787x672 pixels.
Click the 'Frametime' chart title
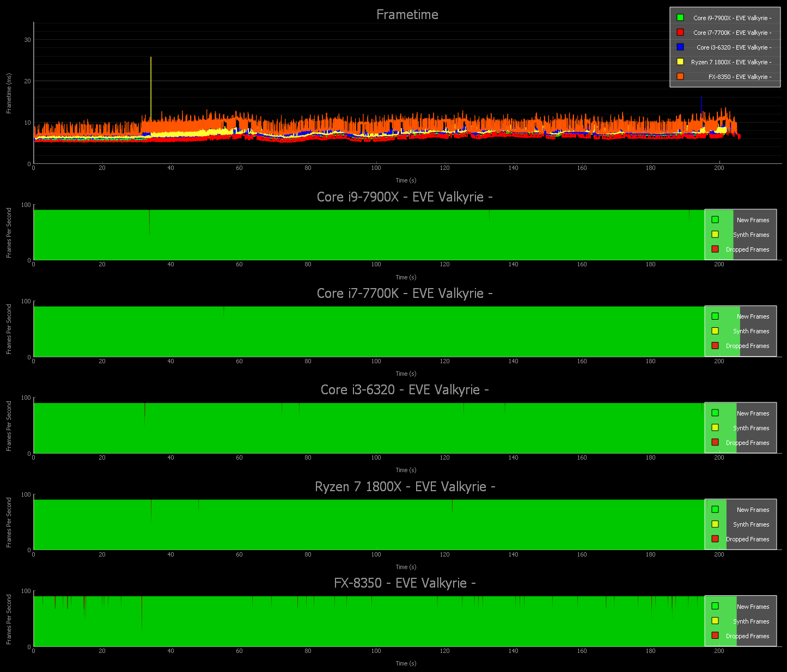407,15
